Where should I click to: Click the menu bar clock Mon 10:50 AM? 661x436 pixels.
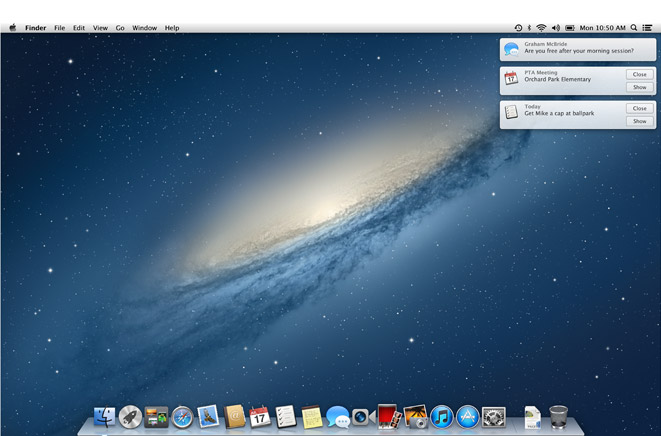pyautogui.click(x=603, y=28)
